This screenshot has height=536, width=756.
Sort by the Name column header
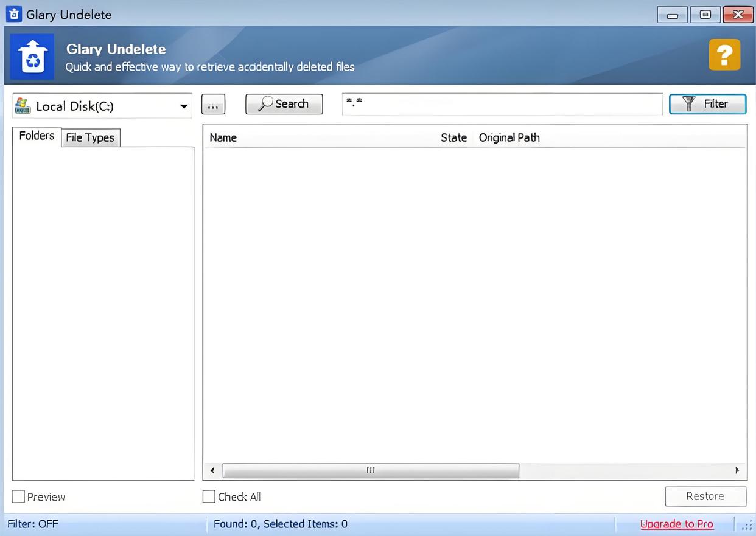[223, 138]
